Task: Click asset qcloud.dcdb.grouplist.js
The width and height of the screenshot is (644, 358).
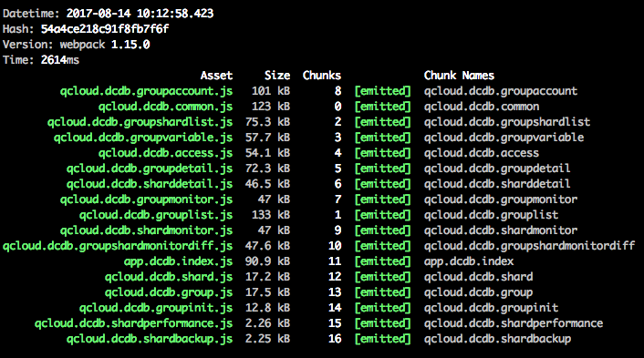Action: (156, 215)
